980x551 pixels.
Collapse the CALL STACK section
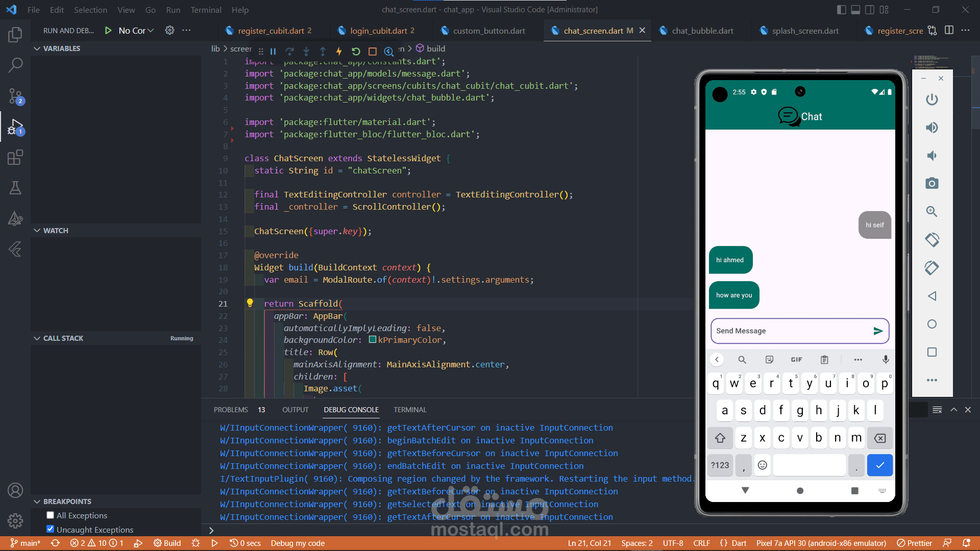37,338
